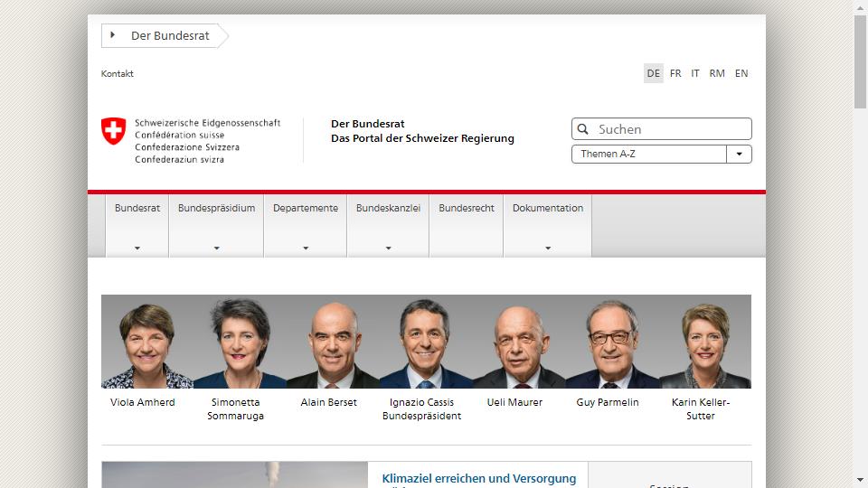Screen dimensions: 868x488
Task: Open the Themen A-Z dropdown arrow
Action: coord(739,154)
